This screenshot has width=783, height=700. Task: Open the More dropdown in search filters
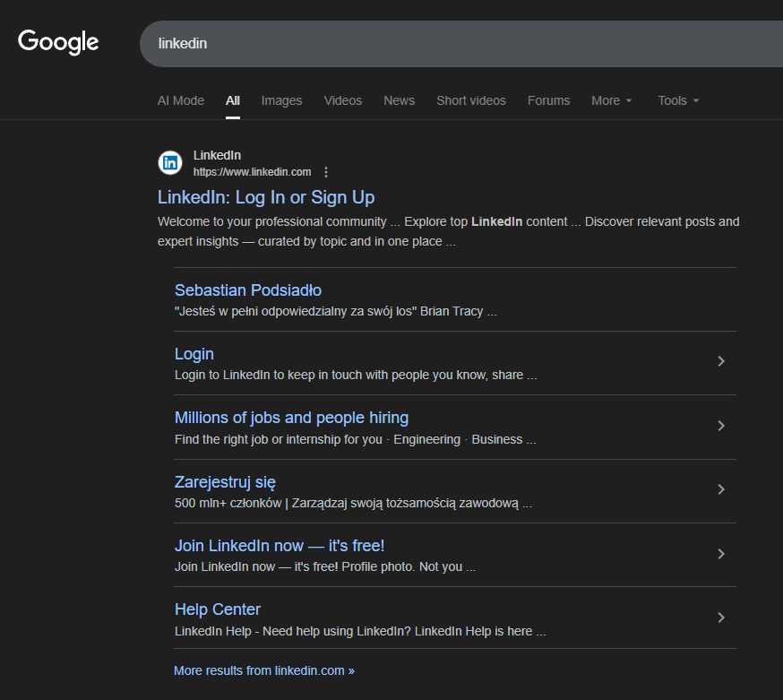click(x=612, y=100)
